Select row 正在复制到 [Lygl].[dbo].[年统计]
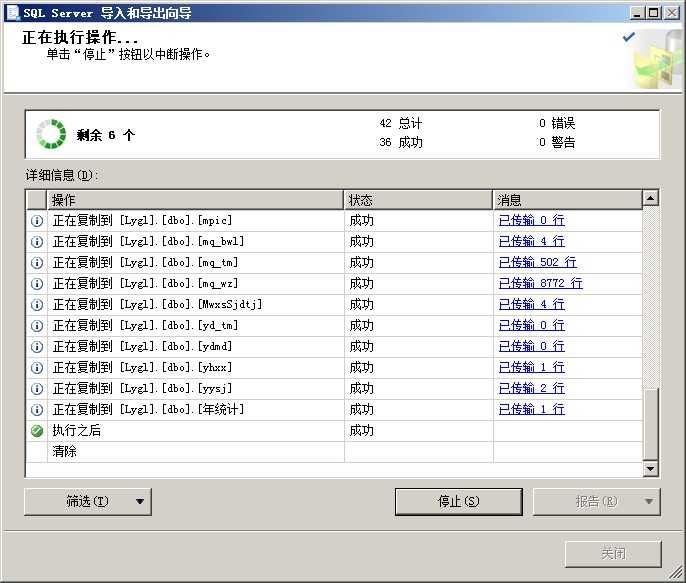 tap(334, 410)
